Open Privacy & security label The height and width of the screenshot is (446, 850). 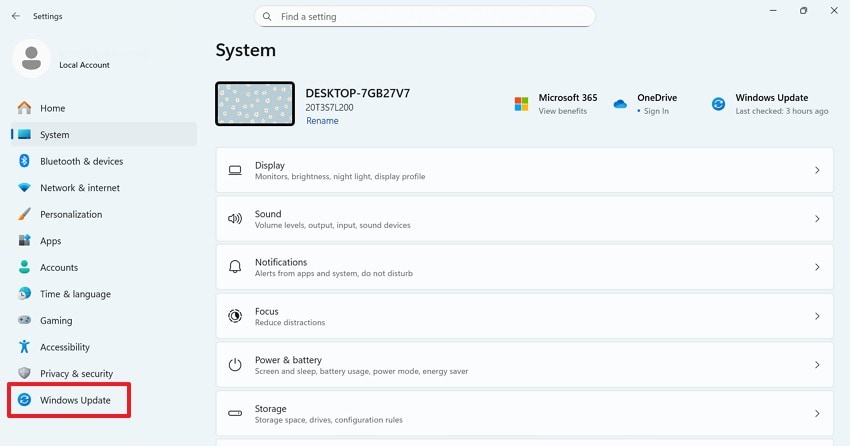pyautogui.click(x=76, y=374)
